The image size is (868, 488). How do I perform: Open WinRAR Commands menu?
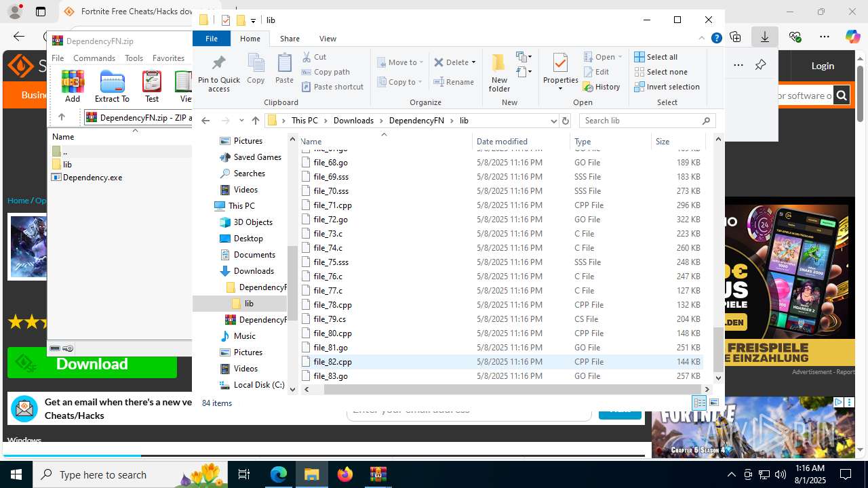pyautogui.click(x=94, y=58)
